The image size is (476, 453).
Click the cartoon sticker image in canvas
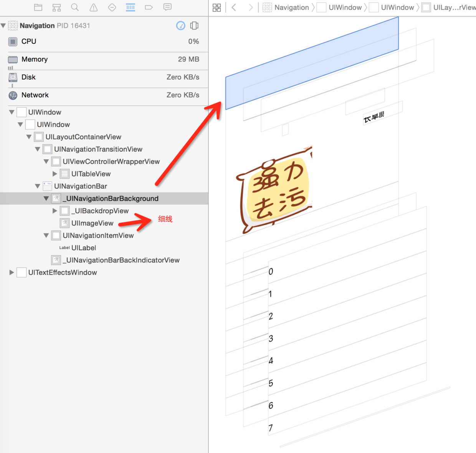[x=274, y=190]
